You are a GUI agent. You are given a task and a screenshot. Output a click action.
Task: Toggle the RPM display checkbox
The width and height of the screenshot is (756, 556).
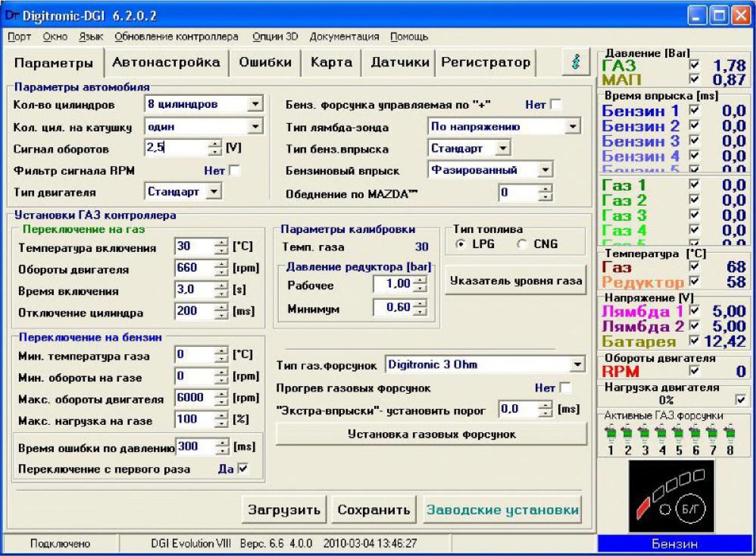[x=694, y=371]
